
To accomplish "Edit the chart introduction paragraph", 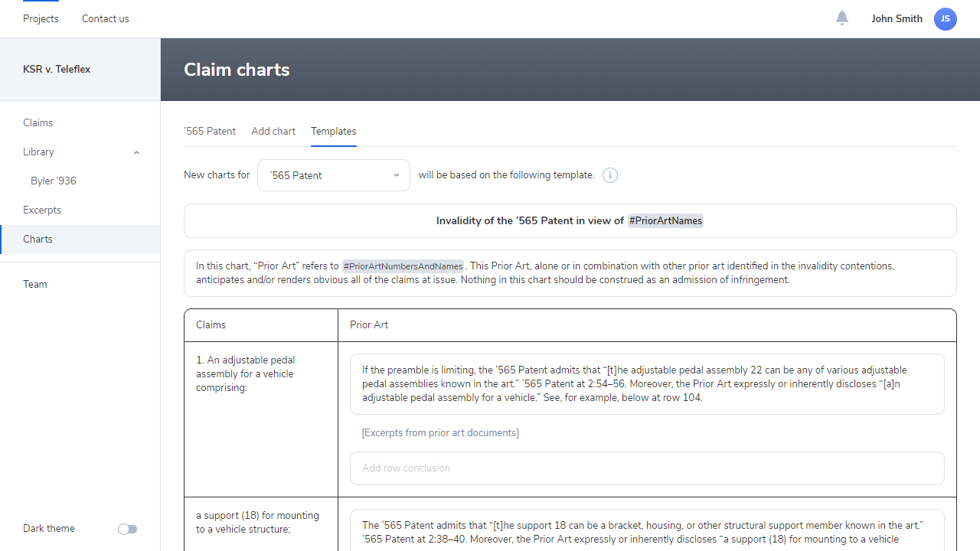I will (x=570, y=273).
